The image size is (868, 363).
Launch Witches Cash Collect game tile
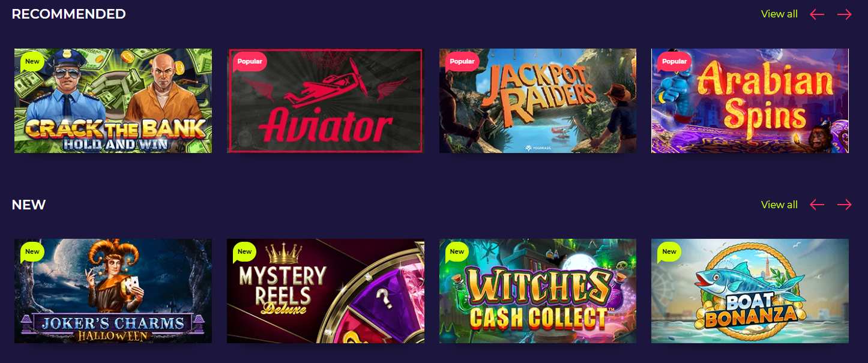click(x=538, y=291)
